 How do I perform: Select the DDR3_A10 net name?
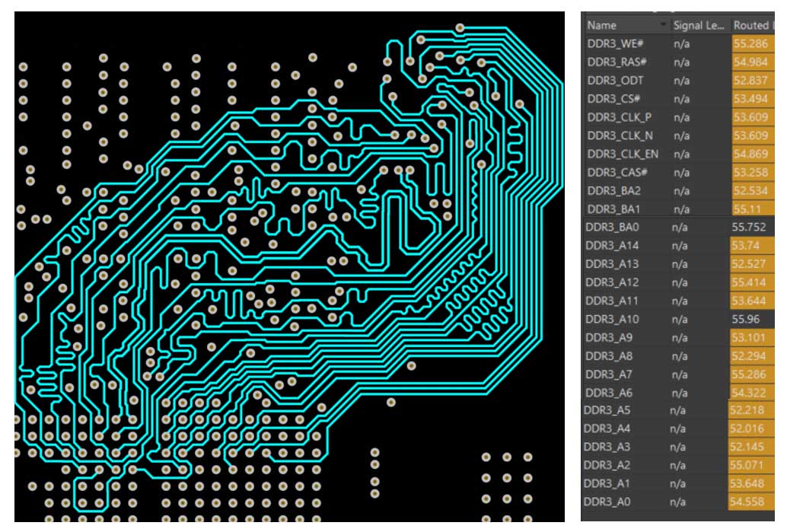pos(613,319)
